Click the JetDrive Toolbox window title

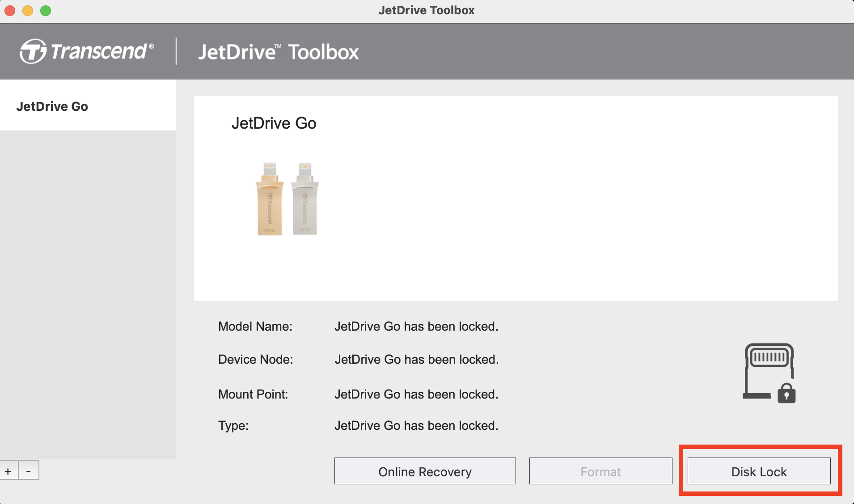(426, 10)
